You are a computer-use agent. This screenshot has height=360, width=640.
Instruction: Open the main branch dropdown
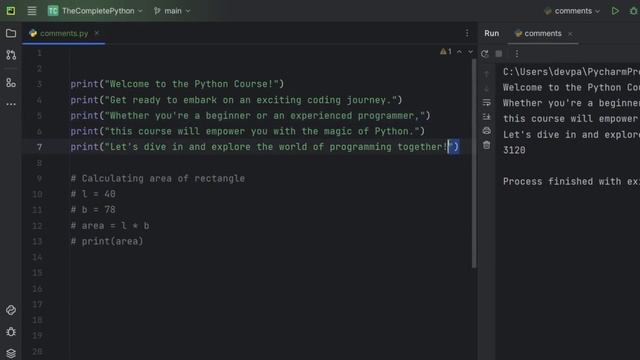(x=172, y=11)
